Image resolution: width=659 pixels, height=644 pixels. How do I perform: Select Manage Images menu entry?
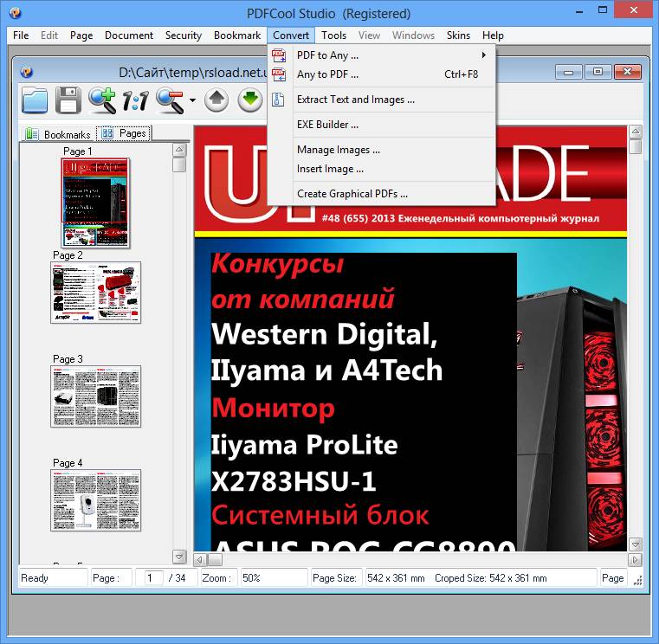382,150
